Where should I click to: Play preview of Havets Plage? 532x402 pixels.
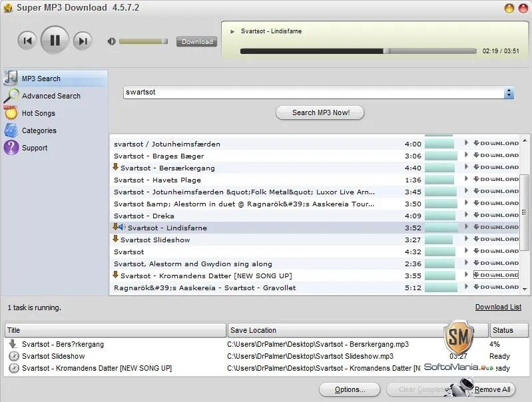[x=467, y=179]
